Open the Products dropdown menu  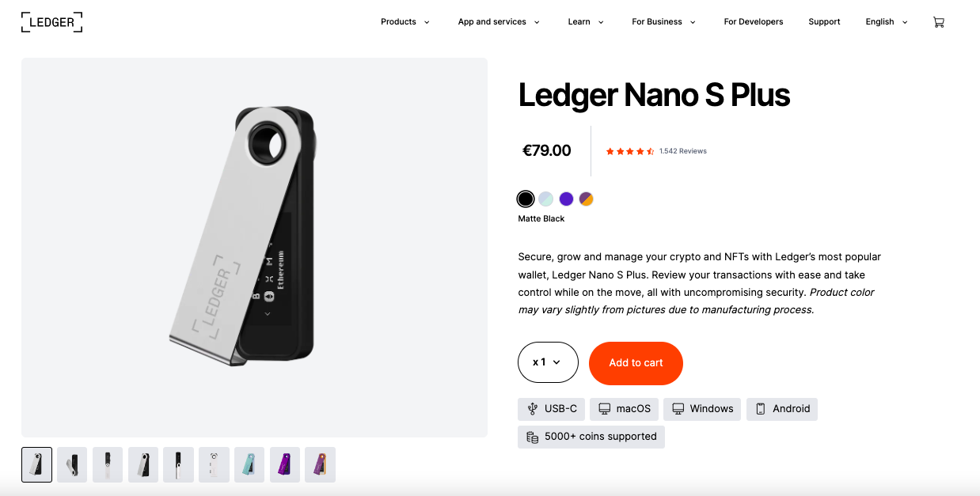400,21
